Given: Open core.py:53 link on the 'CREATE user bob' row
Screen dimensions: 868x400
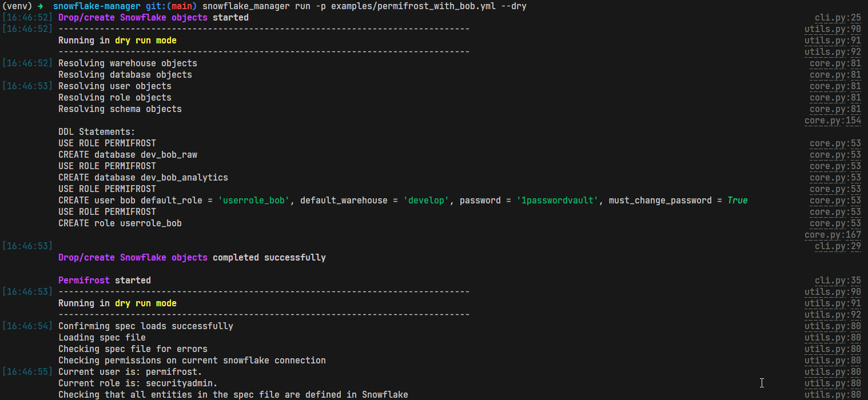Looking at the screenshot, I should pos(835,201).
